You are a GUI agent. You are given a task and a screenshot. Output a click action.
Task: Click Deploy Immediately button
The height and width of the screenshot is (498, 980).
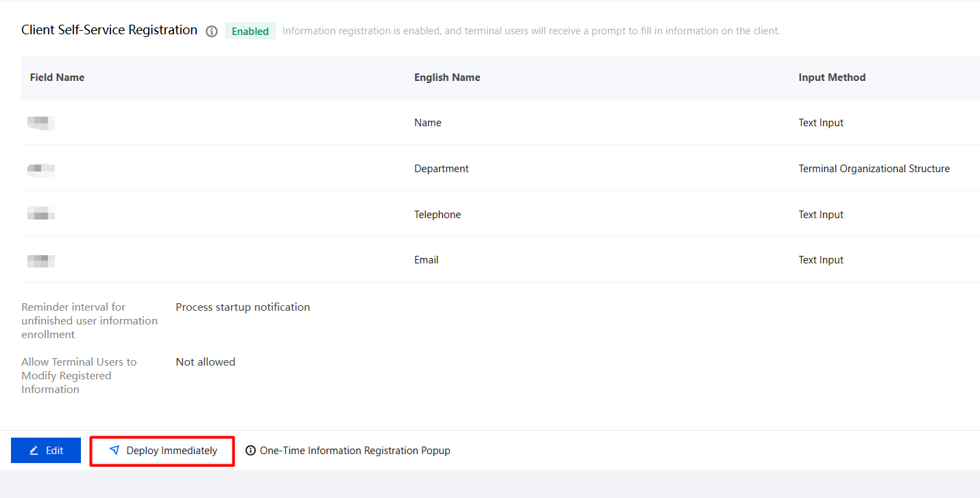(x=163, y=451)
